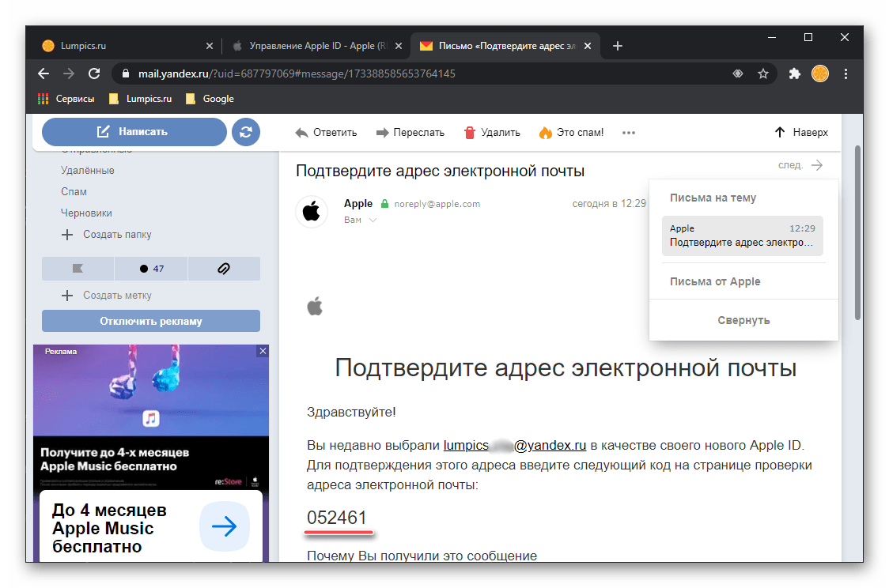The image size is (889, 588).
Task: Filter unread messages showing 47
Action: [x=151, y=269]
